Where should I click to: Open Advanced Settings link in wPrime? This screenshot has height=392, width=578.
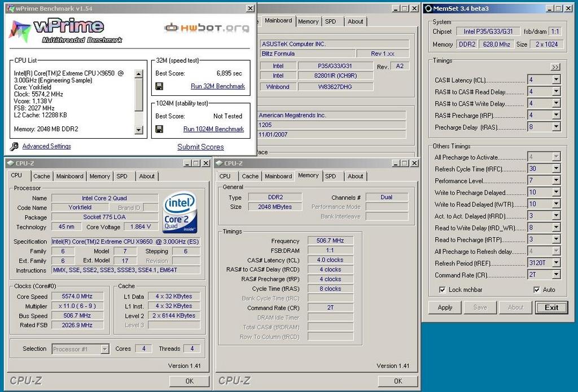[x=46, y=146]
